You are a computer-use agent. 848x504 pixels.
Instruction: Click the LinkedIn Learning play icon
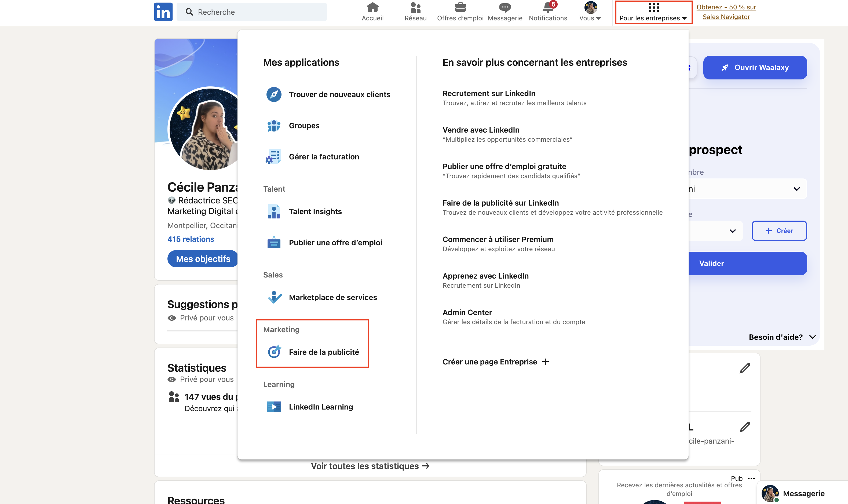tap(274, 407)
